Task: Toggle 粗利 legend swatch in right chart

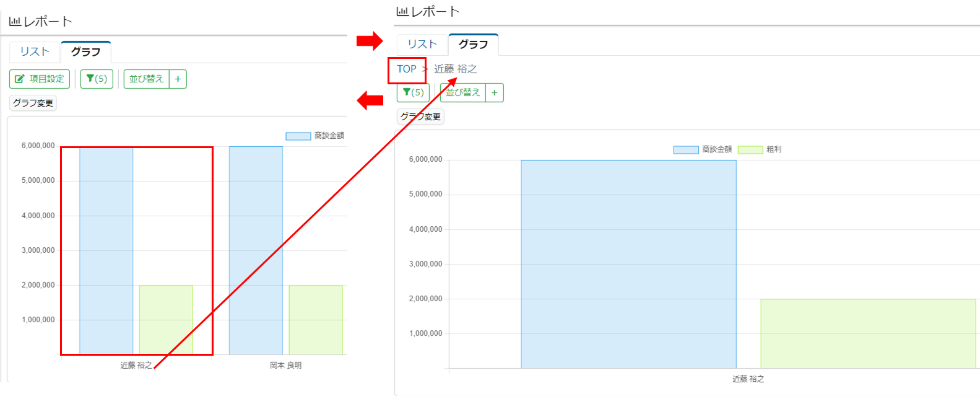Action: pyautogui.click(x=750, y=149)
